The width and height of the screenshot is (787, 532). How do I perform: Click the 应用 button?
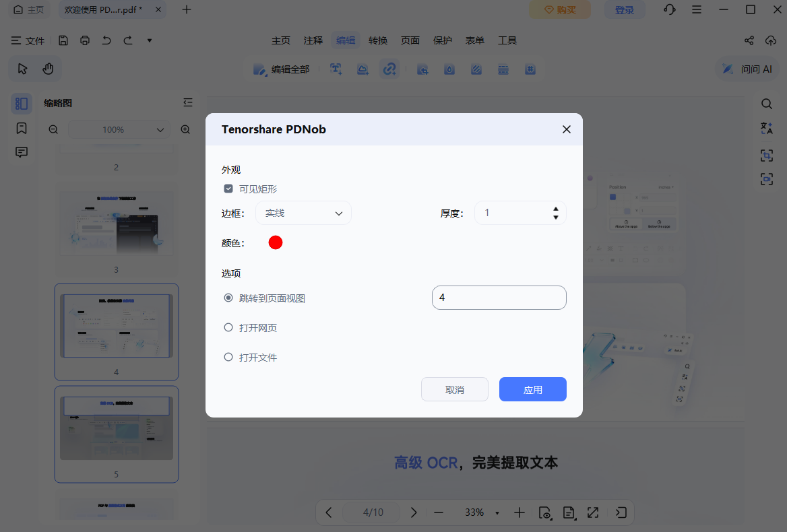coord(533,390)
